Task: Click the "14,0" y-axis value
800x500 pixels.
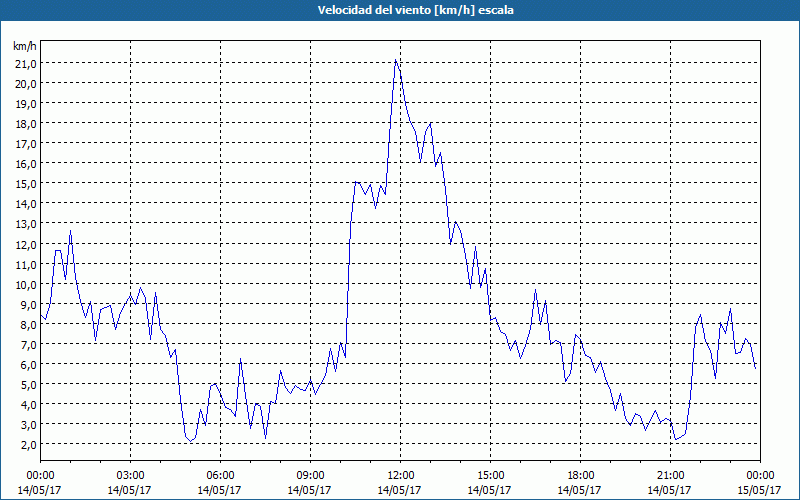Action: (27, 204)
